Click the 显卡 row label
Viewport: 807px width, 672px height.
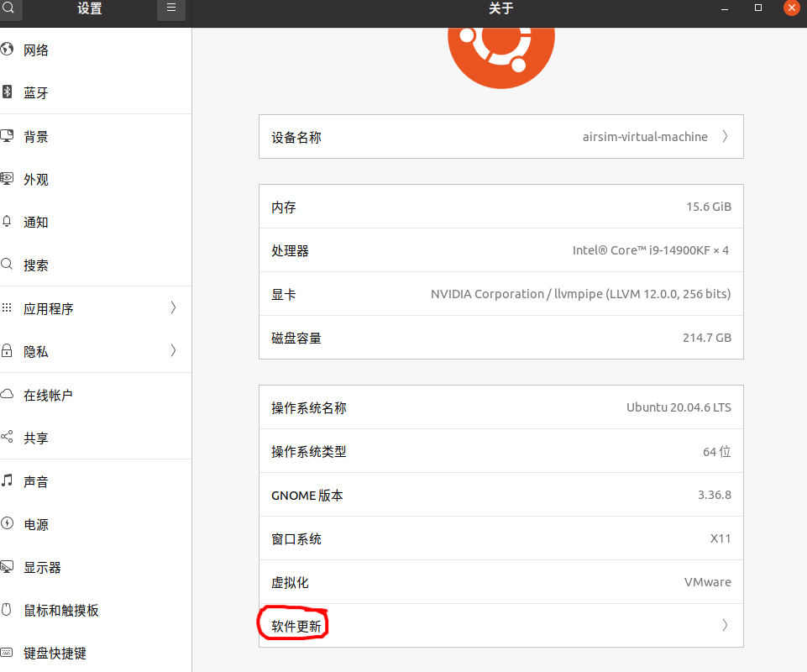pos(284,295)
